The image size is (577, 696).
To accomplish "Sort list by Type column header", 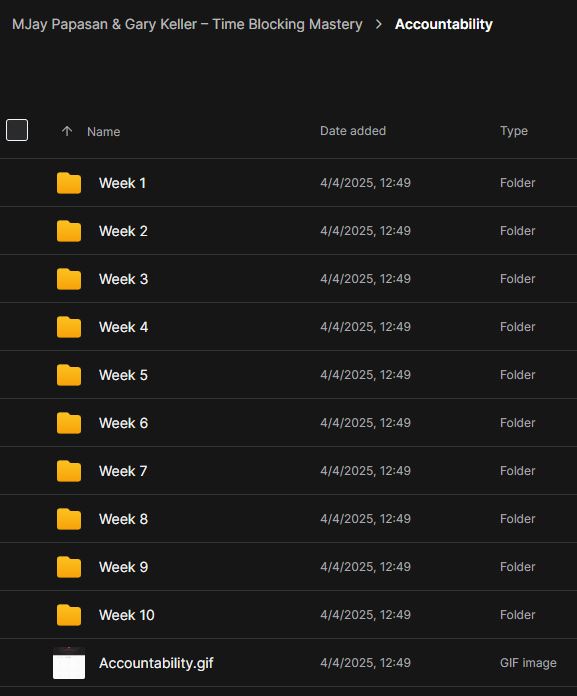I will 514,130.
